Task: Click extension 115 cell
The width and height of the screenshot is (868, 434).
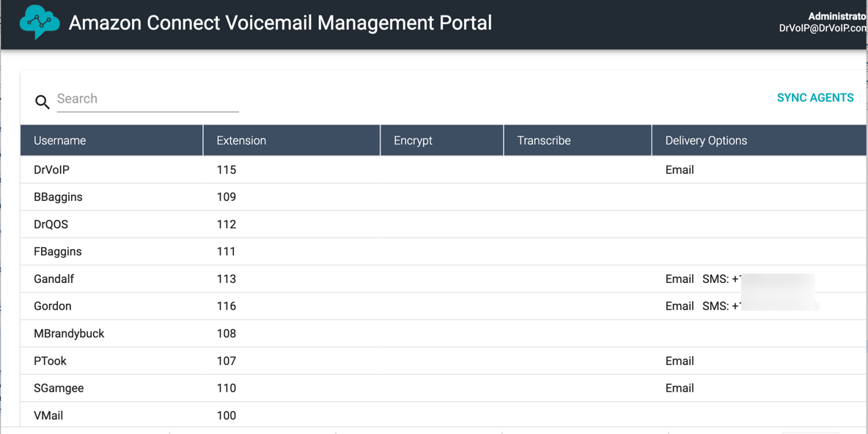Action: (x=227, y=170)
